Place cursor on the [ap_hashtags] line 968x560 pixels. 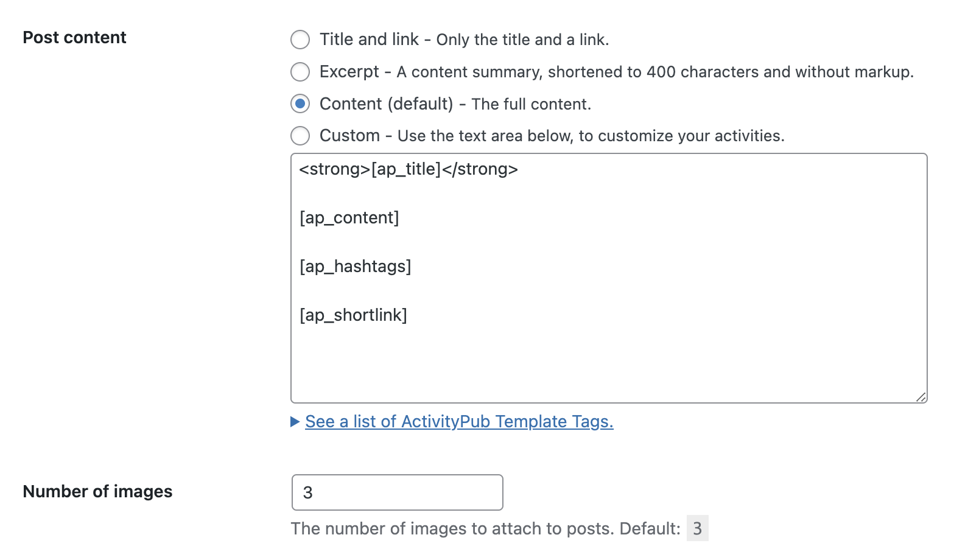[356, 267]
